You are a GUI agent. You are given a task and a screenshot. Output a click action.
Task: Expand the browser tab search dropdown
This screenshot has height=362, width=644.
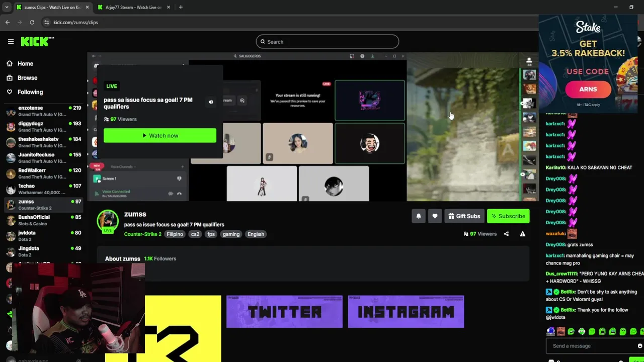[7, 7]
